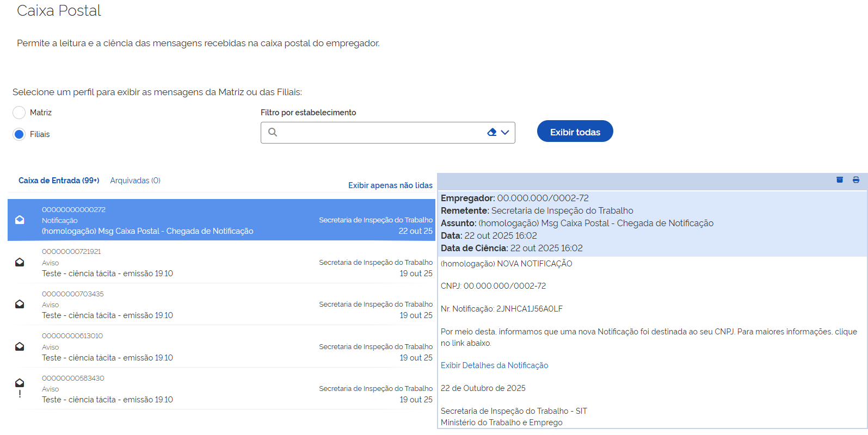Click the exclamation mark on message 00000000583430
The image size is (868, 435).
20,394
